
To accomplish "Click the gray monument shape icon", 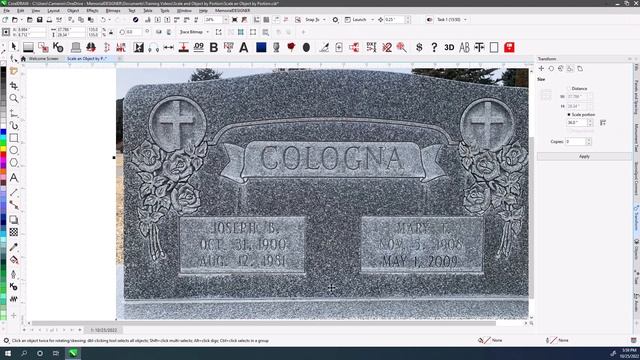I will (x=76, y=47).
